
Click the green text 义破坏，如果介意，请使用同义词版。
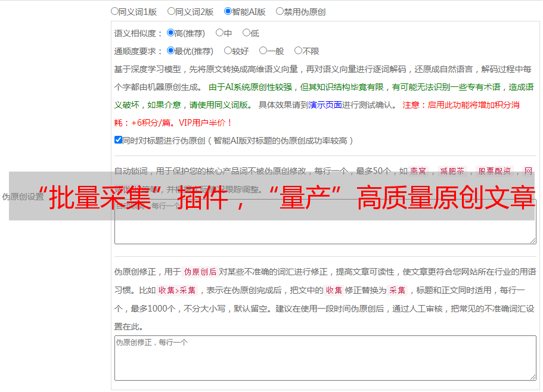[x=184, y=105]
